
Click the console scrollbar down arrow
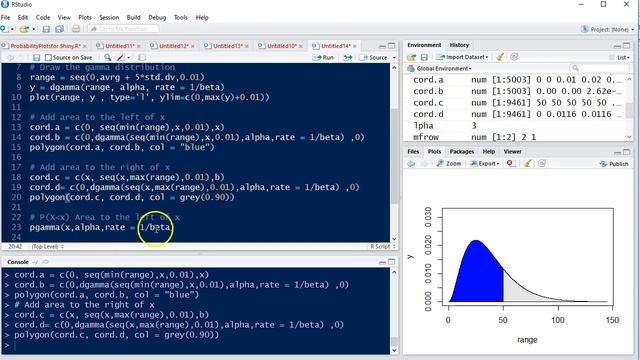[394, 350]
